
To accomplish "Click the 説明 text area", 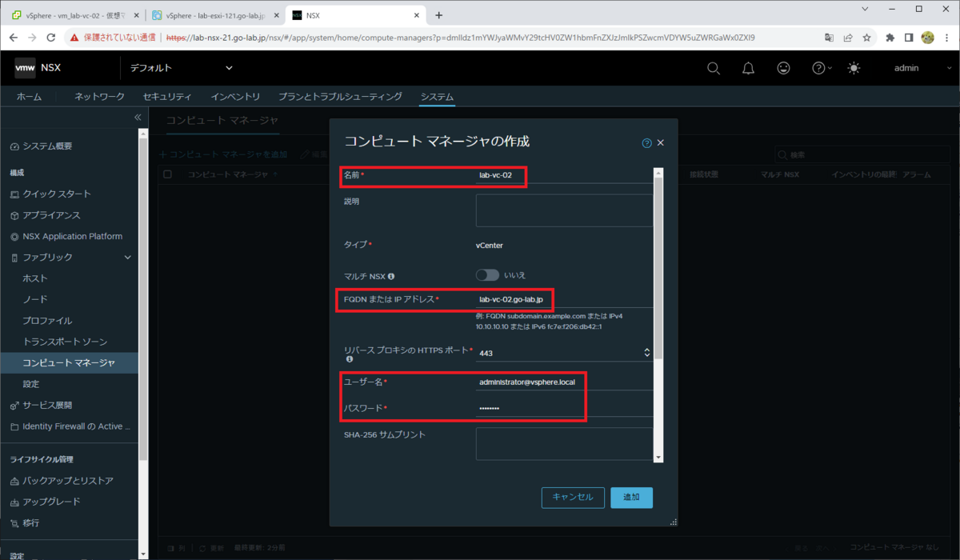I will (564, 210).
